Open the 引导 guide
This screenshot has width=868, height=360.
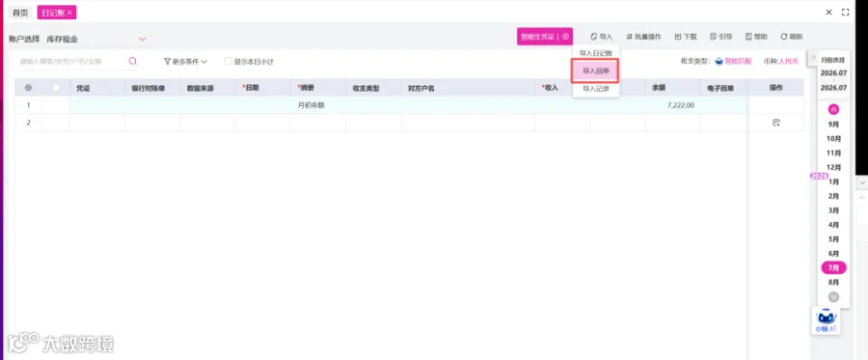pyautogui.click(x=720, y=37)
